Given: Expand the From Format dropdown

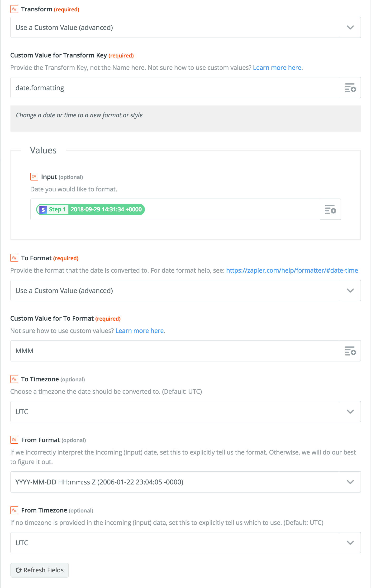Looking at the screenshot, I should (x=186, y=482).
